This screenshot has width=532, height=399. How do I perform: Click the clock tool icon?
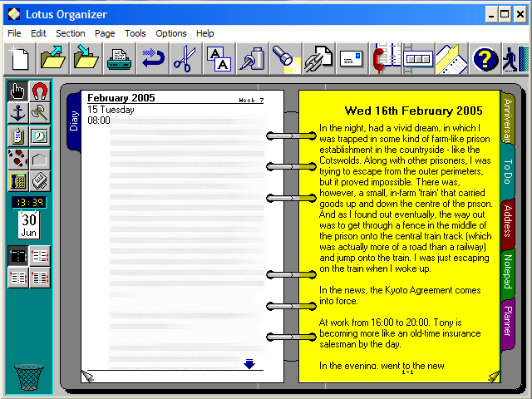click(x=40, y=136)
